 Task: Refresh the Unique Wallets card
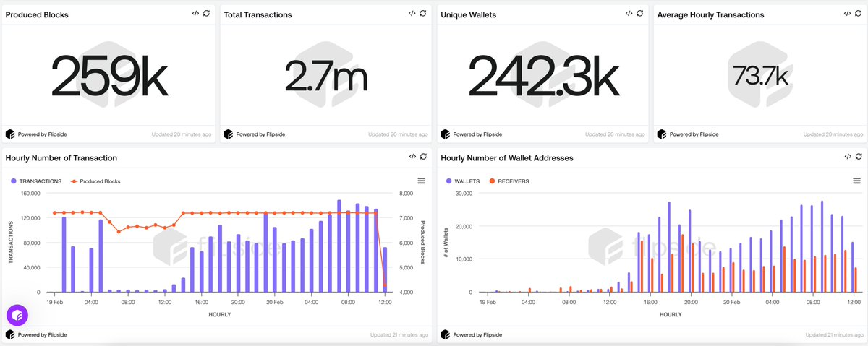640,13
